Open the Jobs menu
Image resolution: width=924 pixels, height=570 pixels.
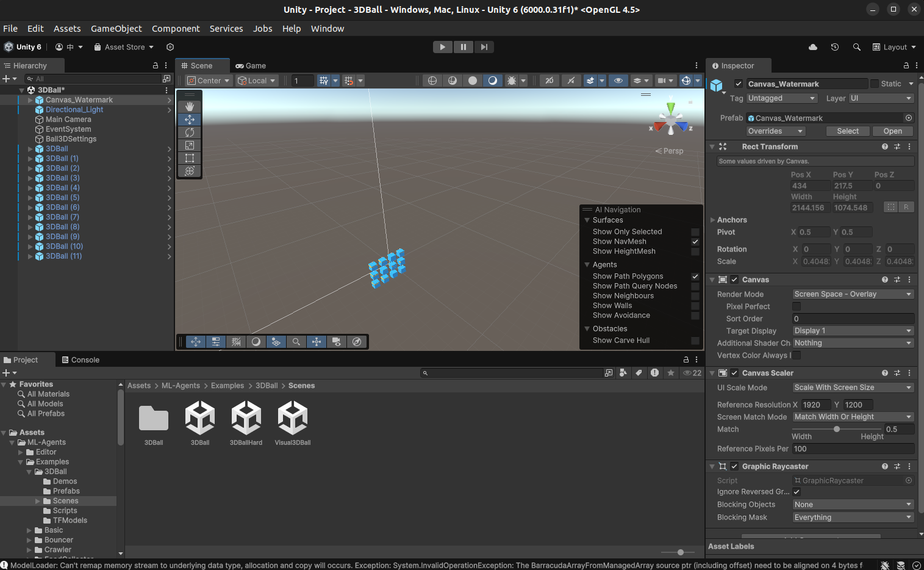tap(263, 29)
